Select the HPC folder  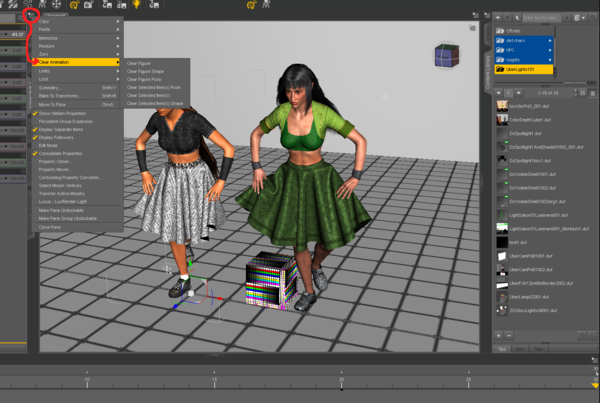click(x=523, y=50)
